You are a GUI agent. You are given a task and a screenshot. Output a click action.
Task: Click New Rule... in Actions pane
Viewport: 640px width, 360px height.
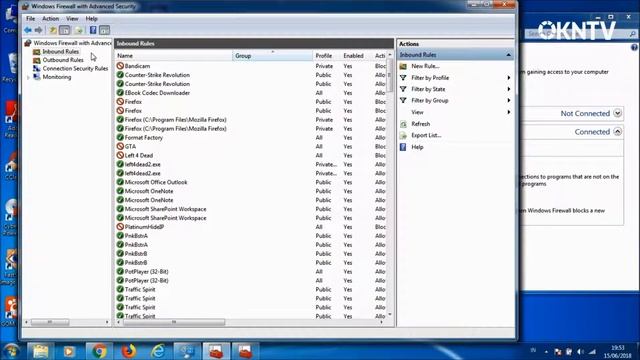point(425,66)
